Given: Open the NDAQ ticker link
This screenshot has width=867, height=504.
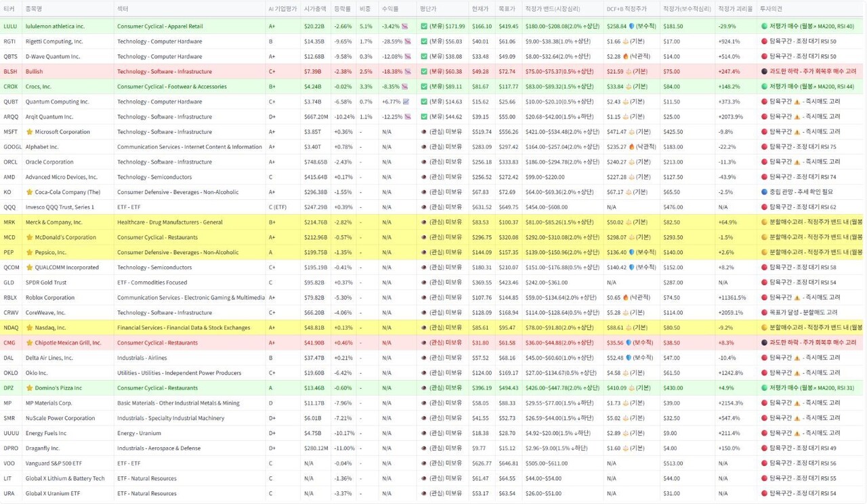Looking at the screenshot, I should click(x=11, y=328).
